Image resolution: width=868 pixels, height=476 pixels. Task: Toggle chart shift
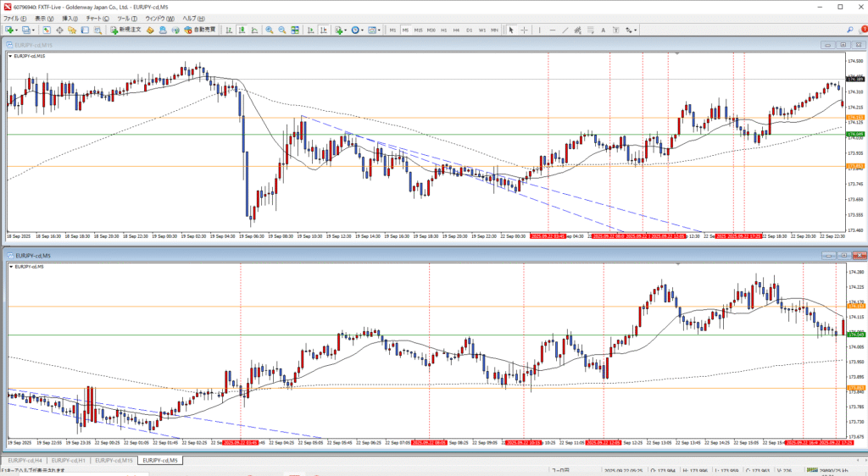point(323,30)
